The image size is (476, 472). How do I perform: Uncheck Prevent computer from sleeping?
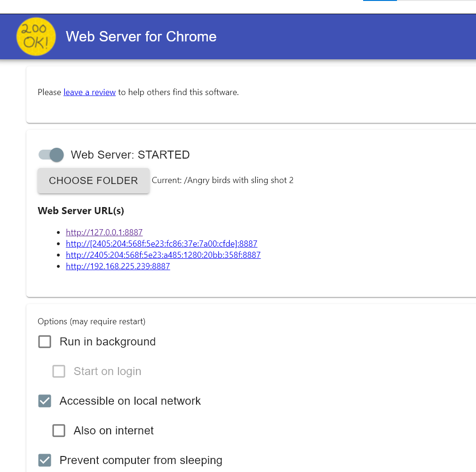[44, 460]
